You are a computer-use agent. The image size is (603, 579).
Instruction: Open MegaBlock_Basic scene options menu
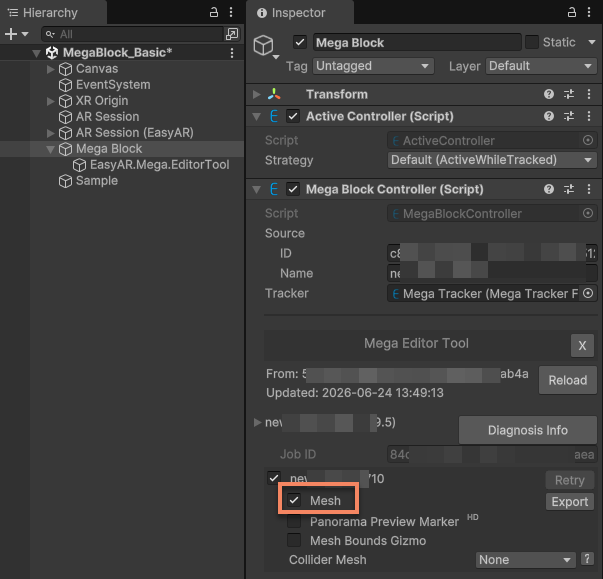(x=232, y=53)
